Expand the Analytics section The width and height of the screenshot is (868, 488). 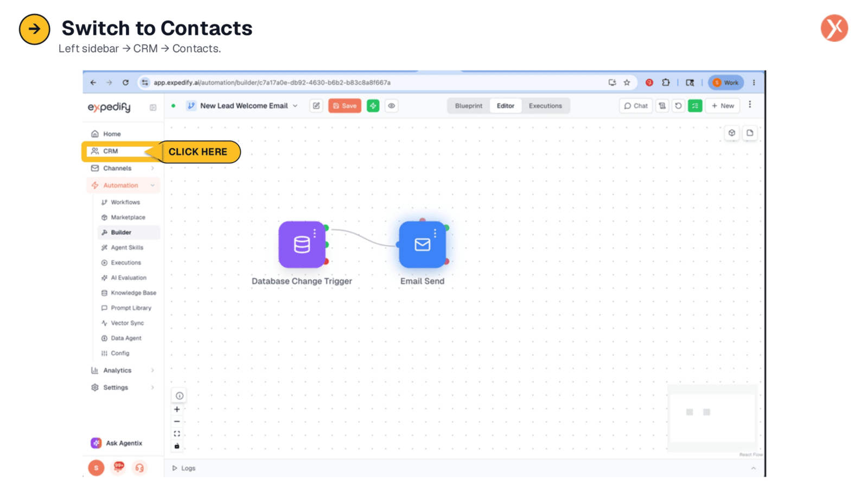123,370
